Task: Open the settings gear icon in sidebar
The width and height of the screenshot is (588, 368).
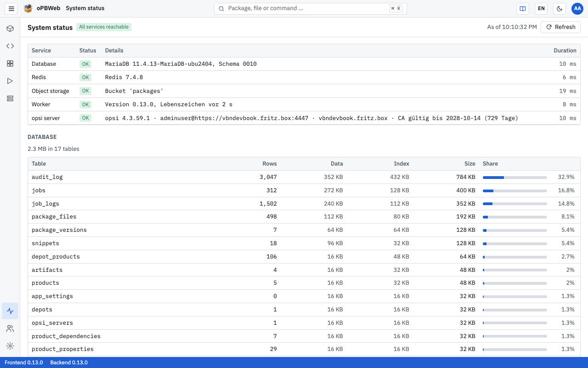Action: pos(10,346)
